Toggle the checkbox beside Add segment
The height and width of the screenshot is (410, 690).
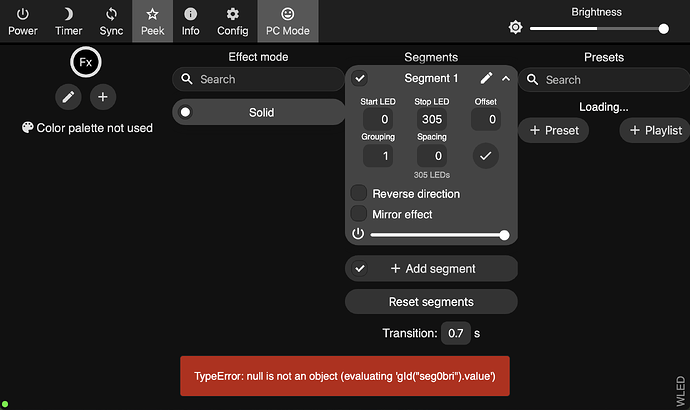[x=360, y=268]
